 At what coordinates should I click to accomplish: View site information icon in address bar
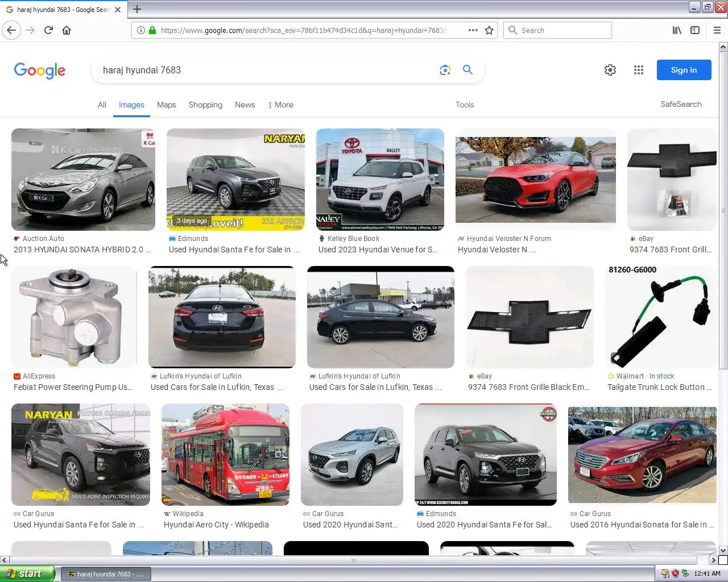point(140,30)
